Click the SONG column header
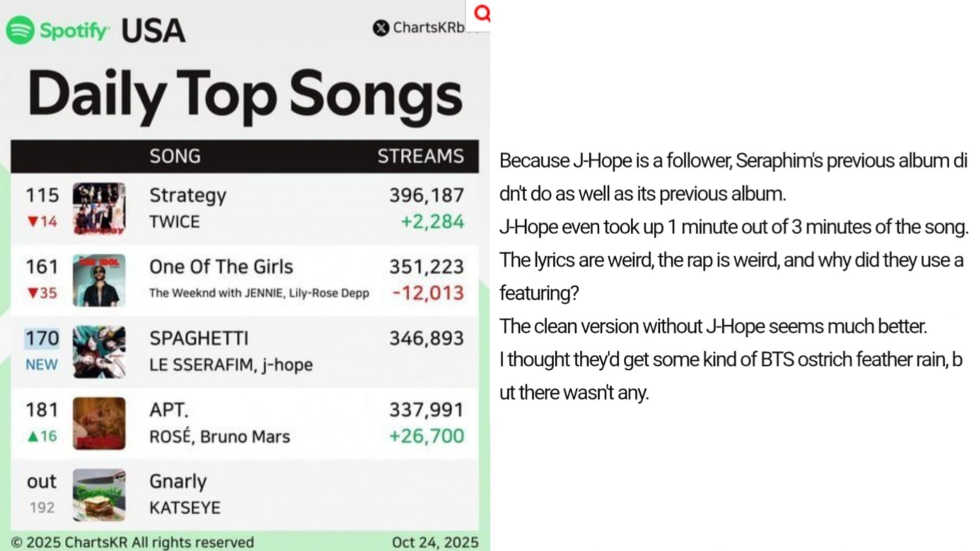This screenshot has width=980, height=551. tap(175, 156)
